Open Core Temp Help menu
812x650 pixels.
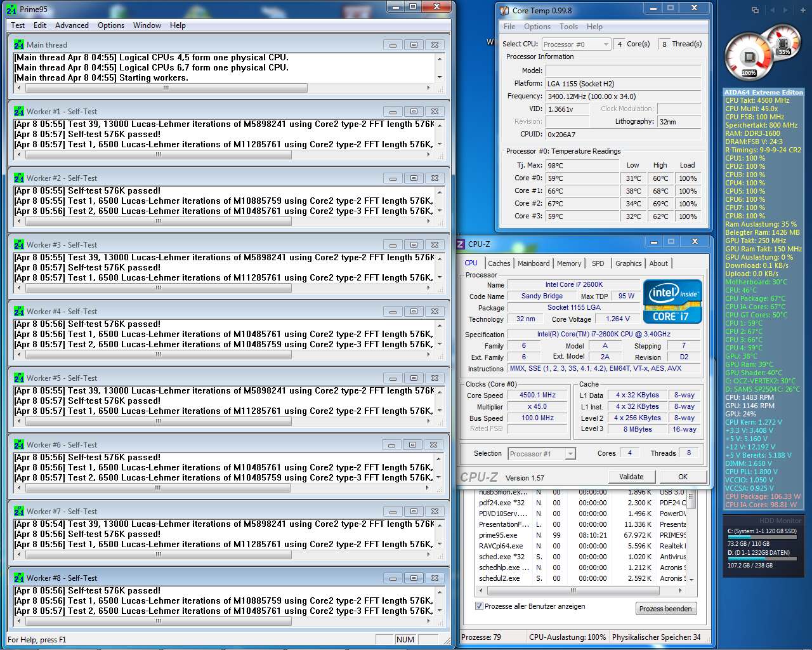[x=594, y=27]
